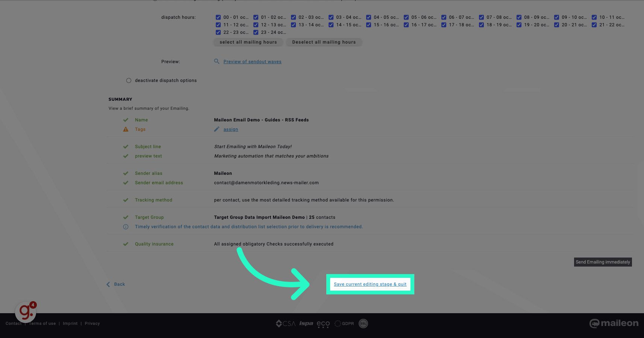
Task: Open the Contact footer link
Action: coord(14,323)
